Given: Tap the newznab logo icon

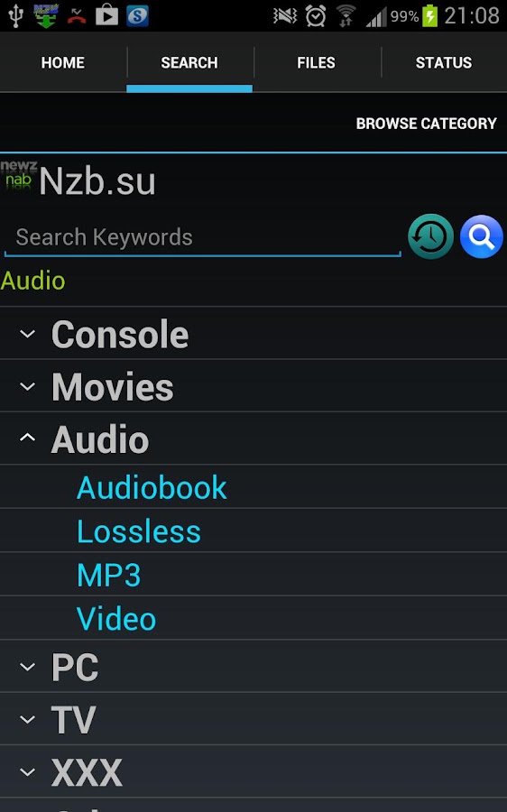Looking at the screenshot, I should coord(19,175).
